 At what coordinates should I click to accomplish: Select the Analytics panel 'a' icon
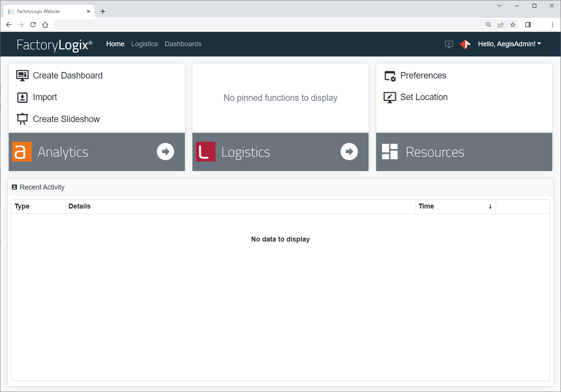pyautogui.click(x=22, y=151)
